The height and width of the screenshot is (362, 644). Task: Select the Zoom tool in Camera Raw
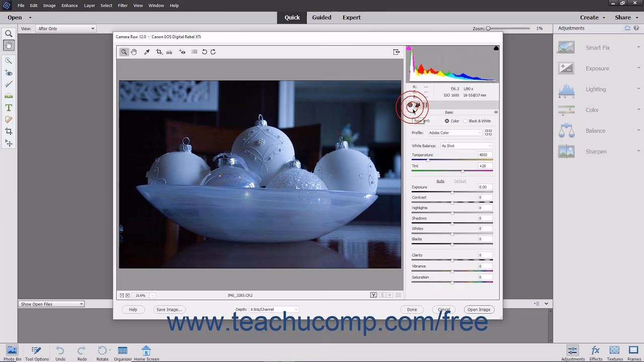[x=124, y=52]
